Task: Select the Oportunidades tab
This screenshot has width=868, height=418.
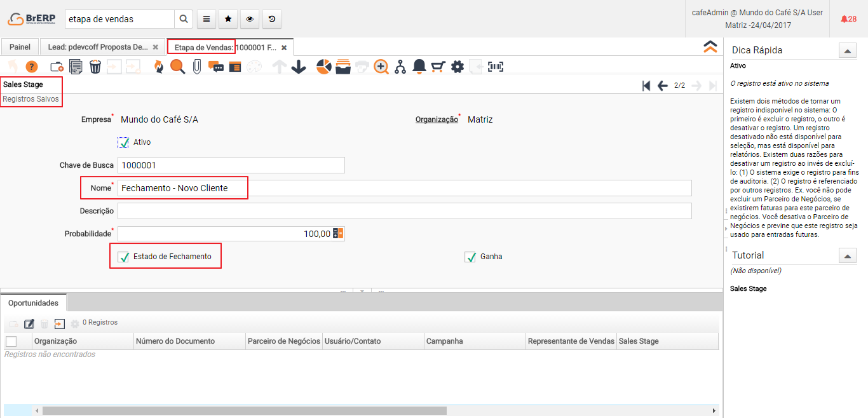Action: click(x=33, y=303)
